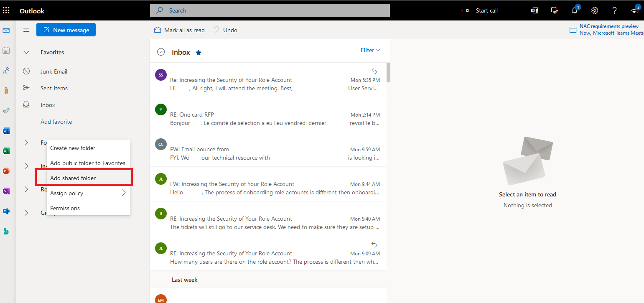Open JL message from Mon 9:09 AM
This screenshot has height=303, width=644.
click(x=268, y=253)
